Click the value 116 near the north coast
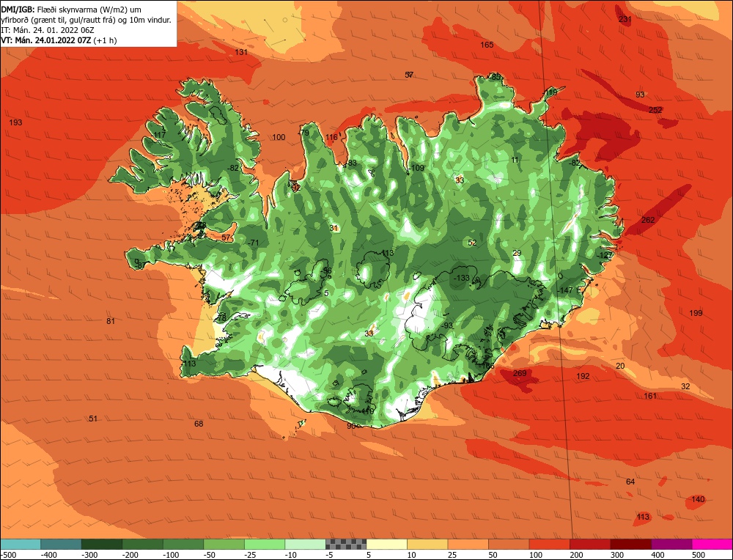733x560 pixels. coord(331,137)
